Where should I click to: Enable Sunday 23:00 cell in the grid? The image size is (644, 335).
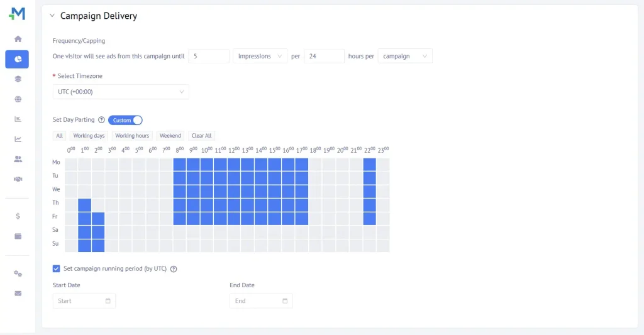click(x=383, y=246)
